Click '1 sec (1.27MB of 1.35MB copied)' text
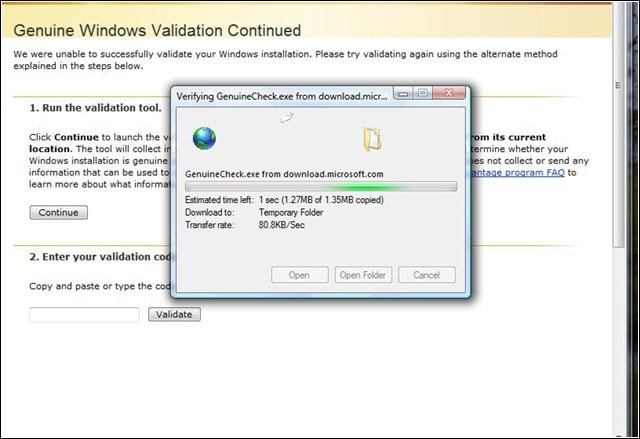Screen dimensions: 640x439 click(x=321, y=200)
